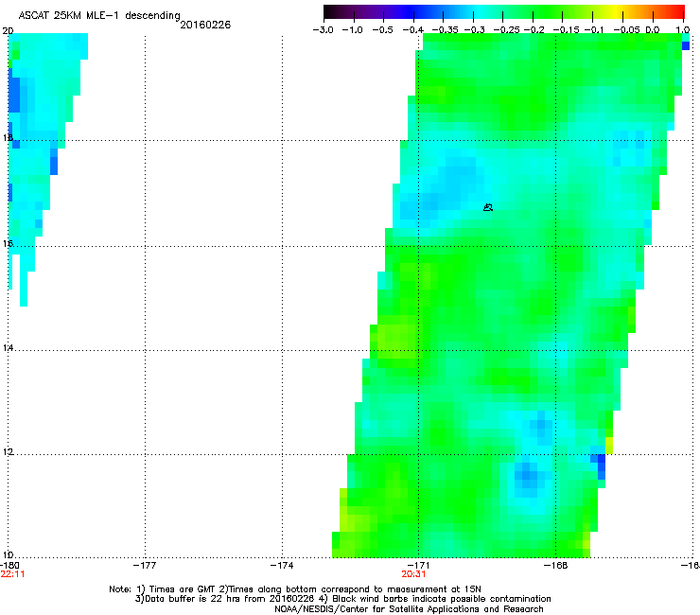Select the date 20160226 beside the title

coord(205,25)
